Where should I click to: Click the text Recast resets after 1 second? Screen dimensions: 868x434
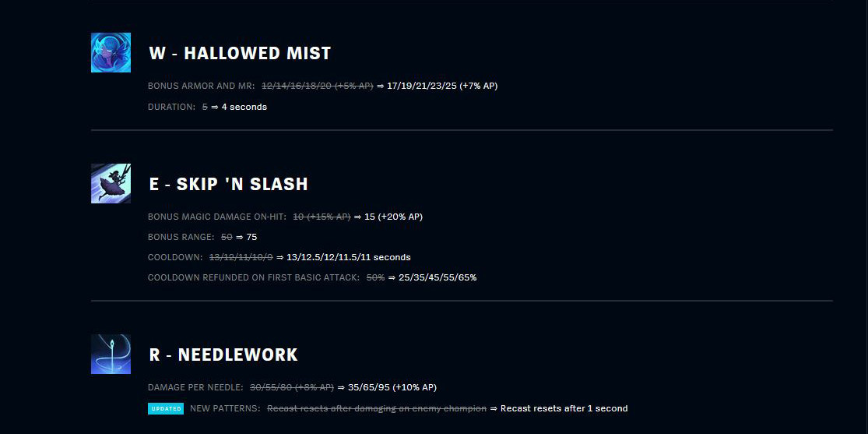click(564, 408)
